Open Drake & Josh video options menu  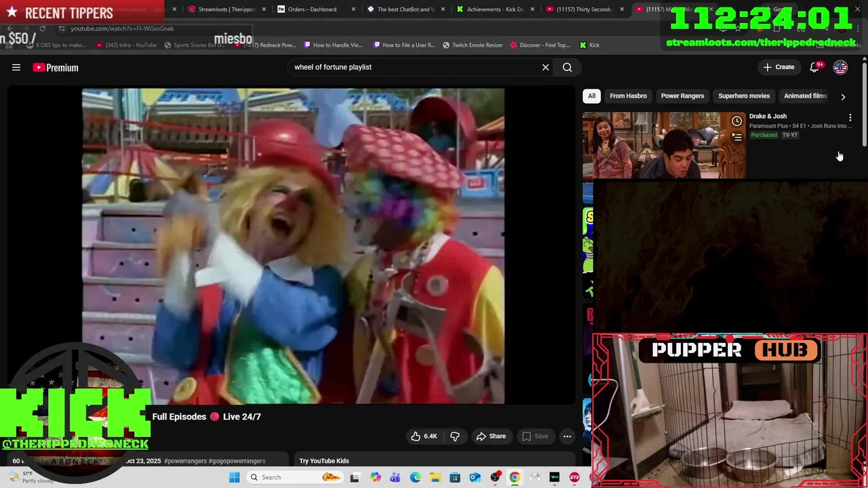pyautogui.click(x=850, y=117)
